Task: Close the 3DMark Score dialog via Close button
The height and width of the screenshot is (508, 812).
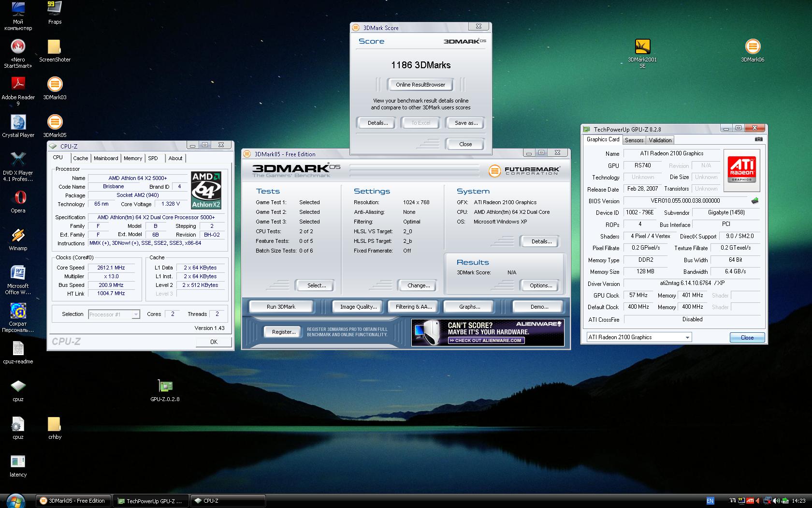Action: coord(465,144)
